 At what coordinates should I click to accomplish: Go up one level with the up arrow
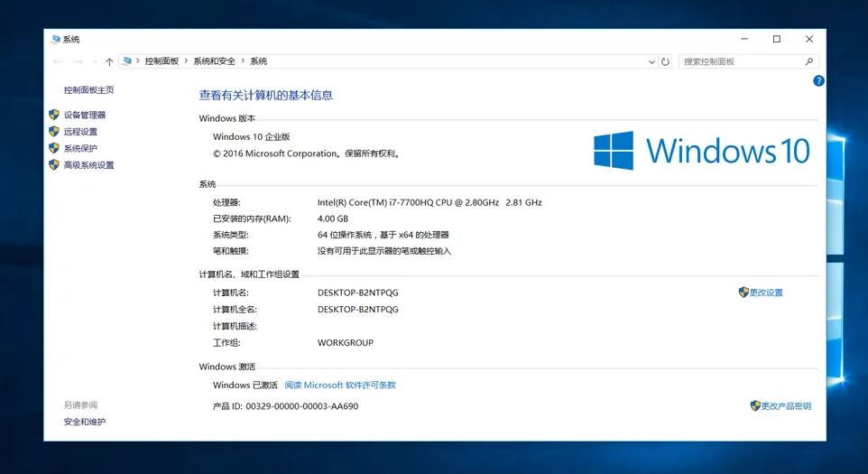point(109,61)
